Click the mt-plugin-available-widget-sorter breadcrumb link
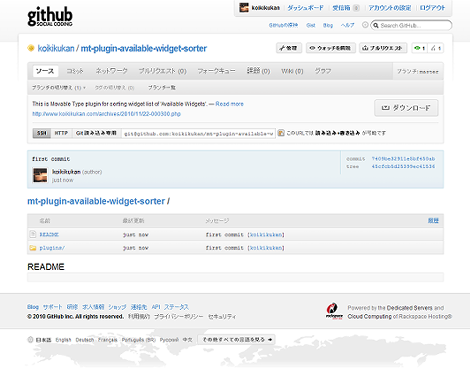Image resolution: width=470 pixels, height=368 pixels. pos(96,201)
